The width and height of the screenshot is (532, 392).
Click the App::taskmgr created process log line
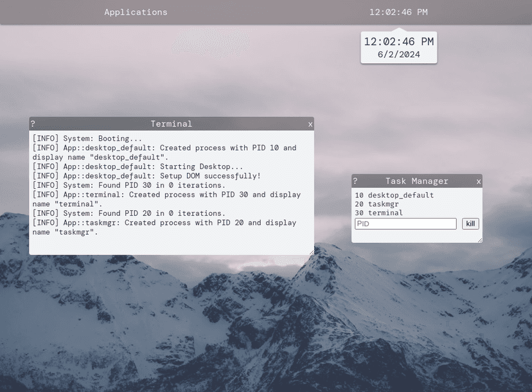click(x=164, y=227)
